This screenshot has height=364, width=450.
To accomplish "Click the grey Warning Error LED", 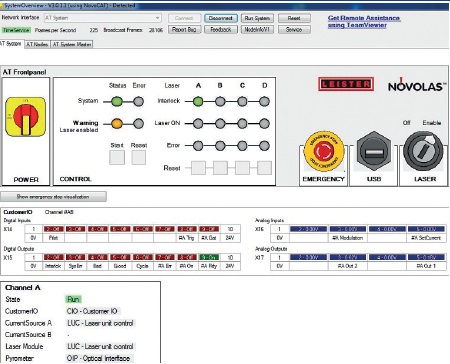I will (x=138, y=124).
